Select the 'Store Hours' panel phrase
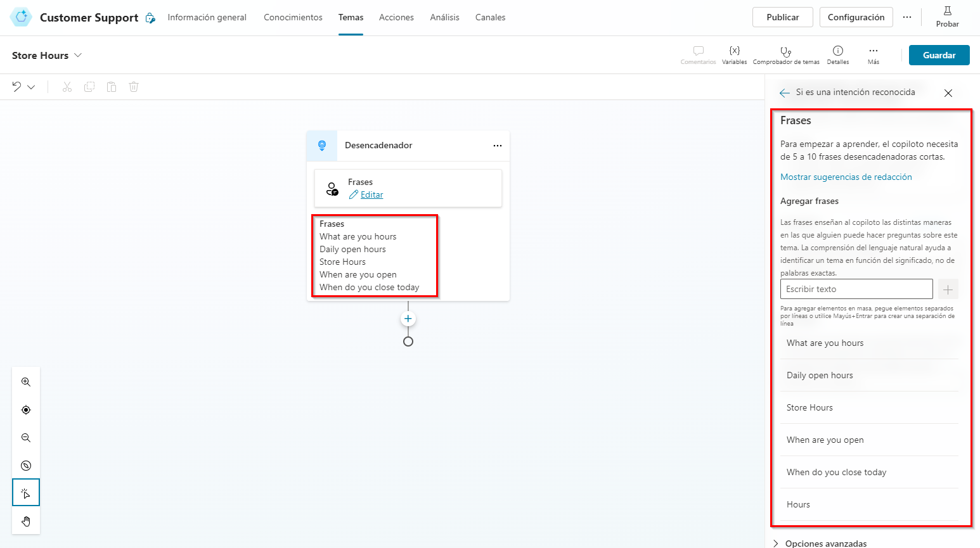980x548 pixels. click(869, 407)
